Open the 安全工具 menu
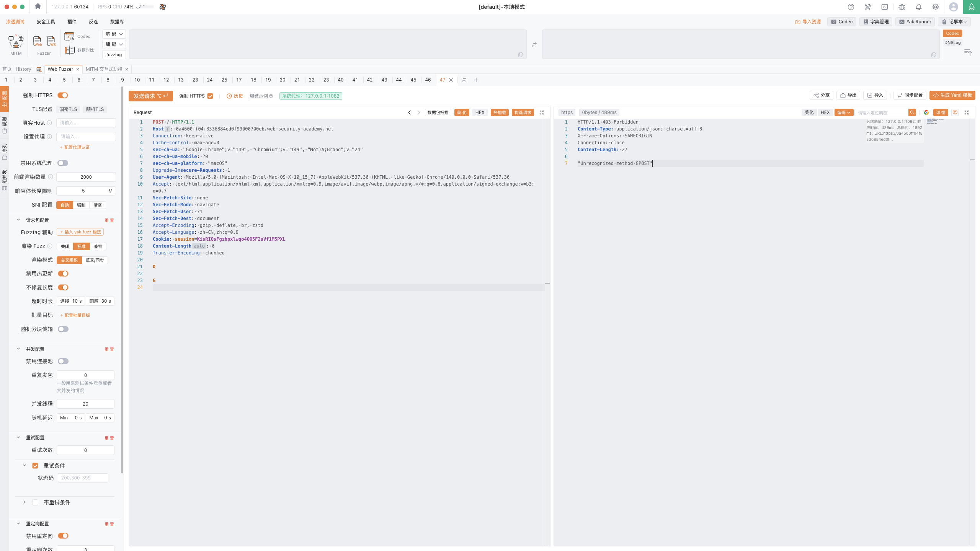 pyautogui.click(x=46, y=22)
